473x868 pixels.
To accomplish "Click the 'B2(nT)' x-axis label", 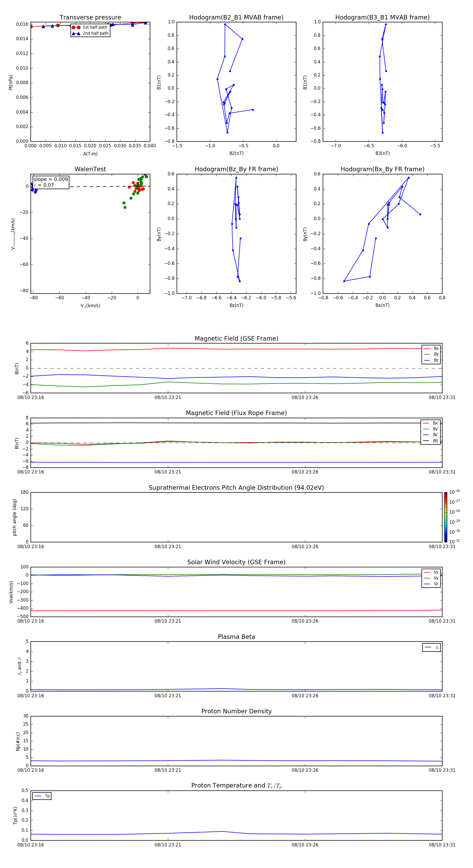I will [x=236, y=153].
